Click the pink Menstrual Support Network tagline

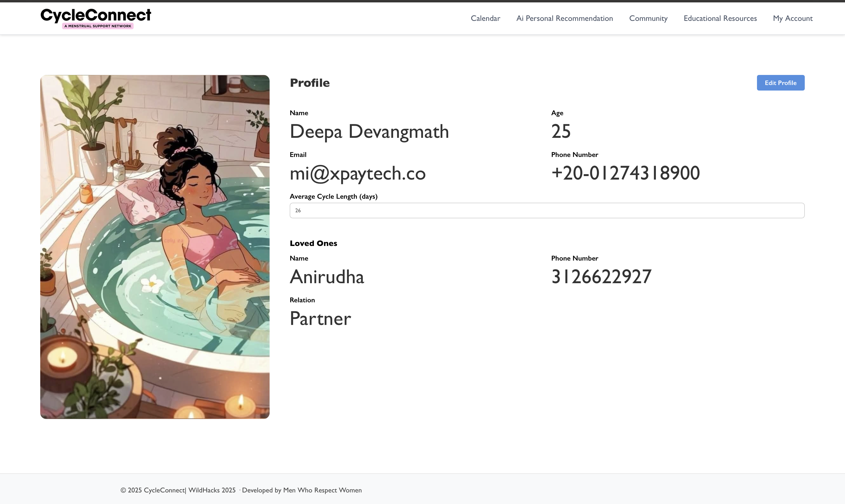[x=98, y=26]
